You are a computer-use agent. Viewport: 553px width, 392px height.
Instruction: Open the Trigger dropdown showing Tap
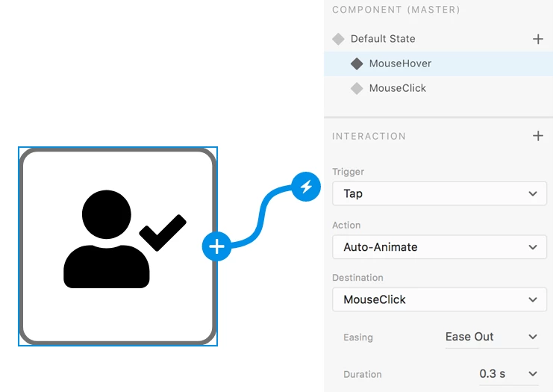pyautogui.click(x=440, y=193)
